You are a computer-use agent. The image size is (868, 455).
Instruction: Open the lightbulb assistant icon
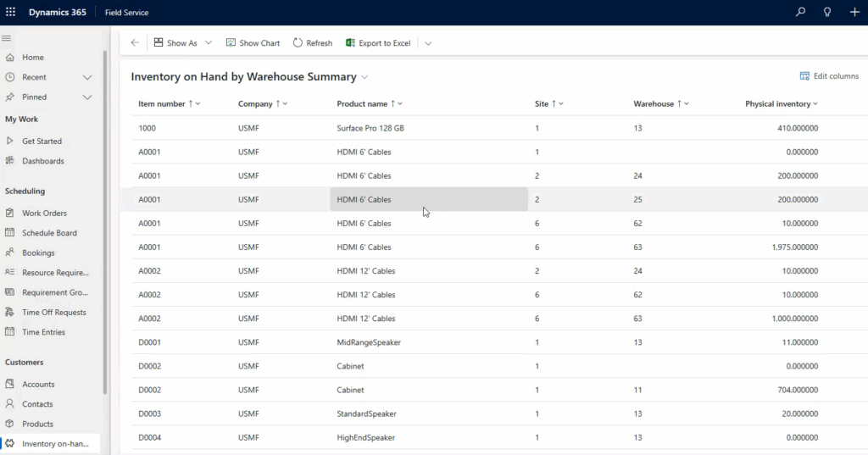click(827, 12)
